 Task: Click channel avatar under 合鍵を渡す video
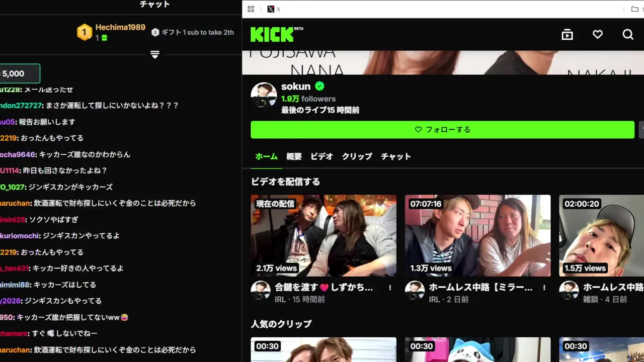[261, 291]
